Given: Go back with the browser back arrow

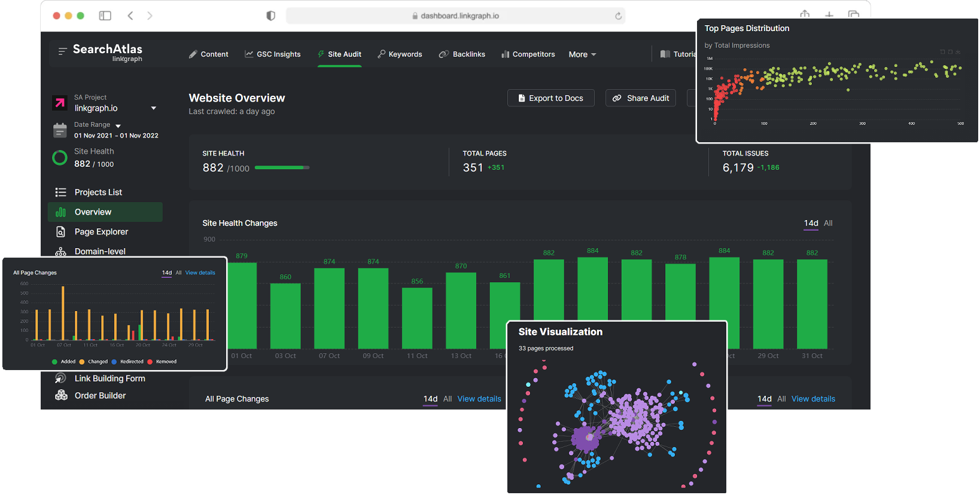Looking at the screenshot, I should click(x=130, y=16).
